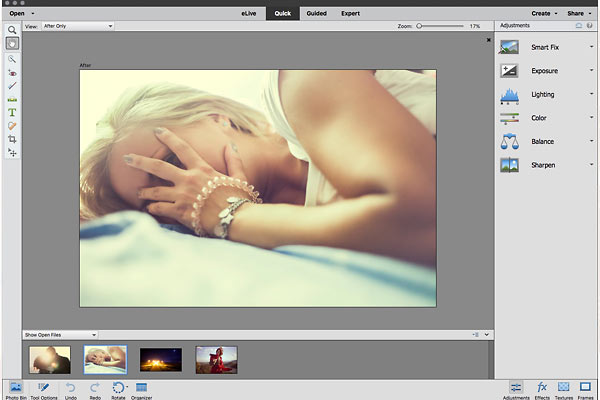Viewport: 600px width, 400px height.
Task: Click the Lighting label
Action: tap(543, 95)
